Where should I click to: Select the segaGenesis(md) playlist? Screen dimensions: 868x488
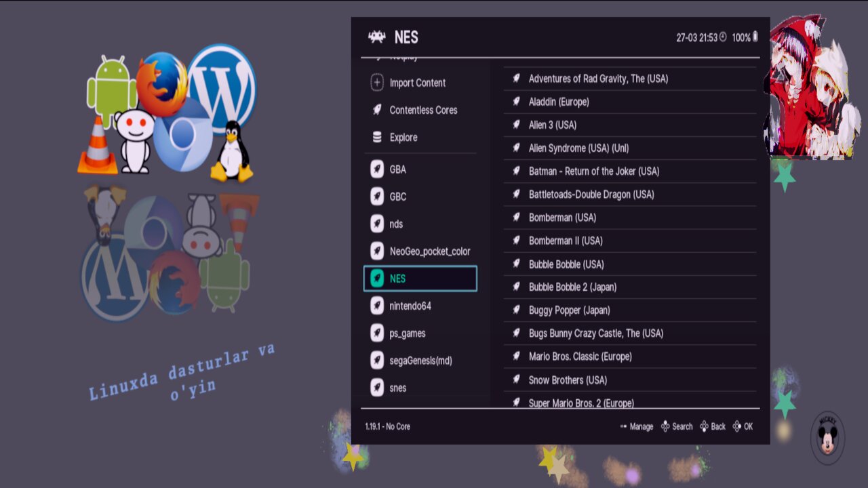420,360
